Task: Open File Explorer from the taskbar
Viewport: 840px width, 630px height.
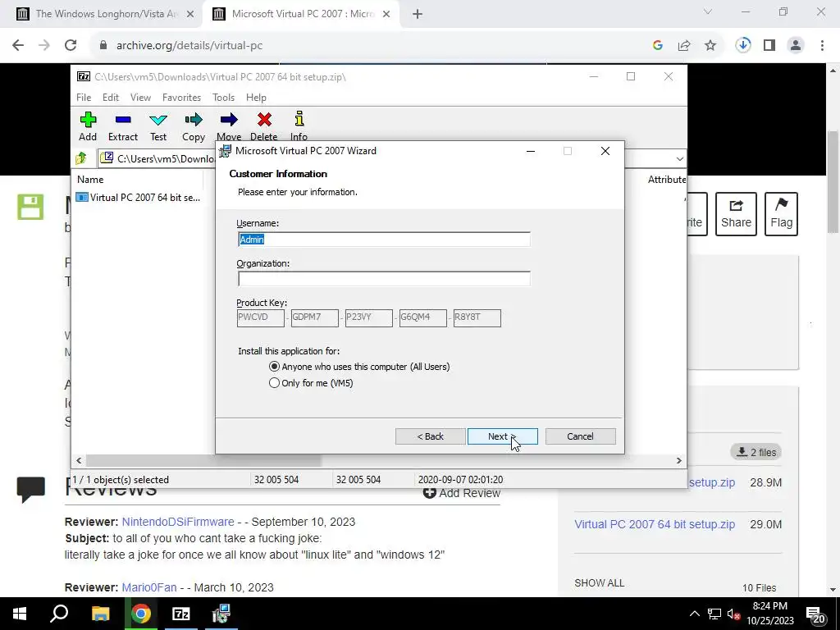Action: coord(100,614)
